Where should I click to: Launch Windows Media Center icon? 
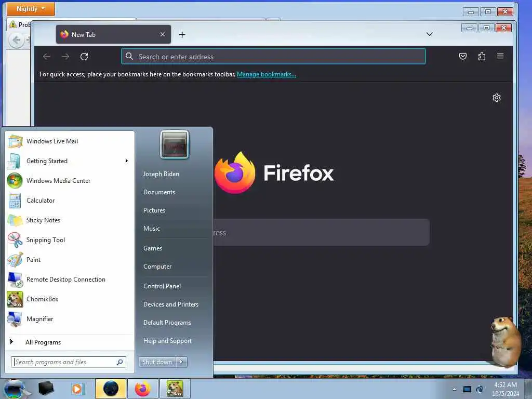pos(15,180)
